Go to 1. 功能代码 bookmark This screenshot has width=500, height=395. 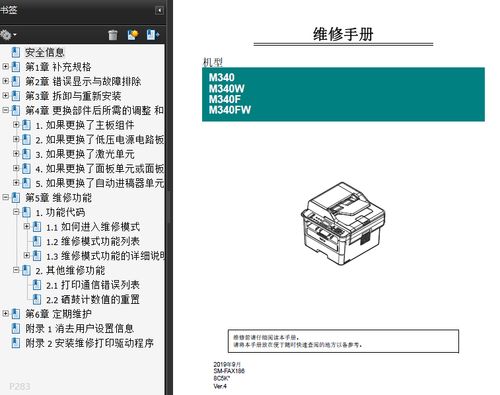tap(60, 212)
